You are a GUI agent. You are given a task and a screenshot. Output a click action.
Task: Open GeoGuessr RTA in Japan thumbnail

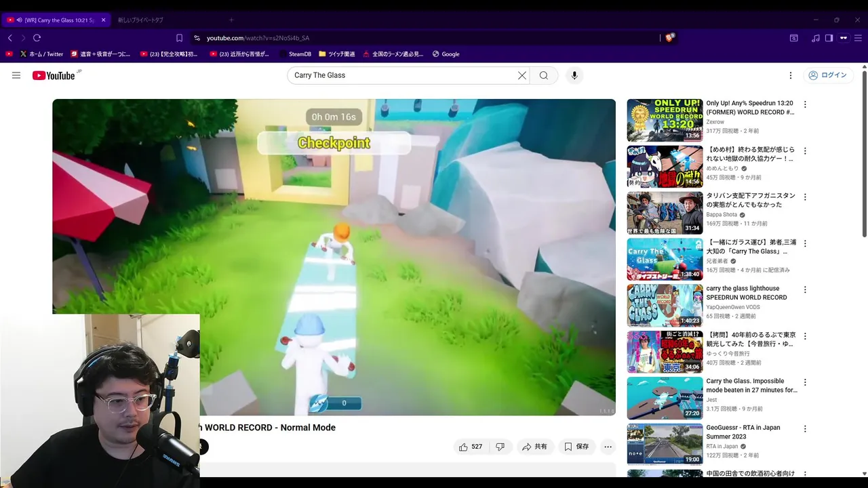pyautogui.click(x=665, y=444)
